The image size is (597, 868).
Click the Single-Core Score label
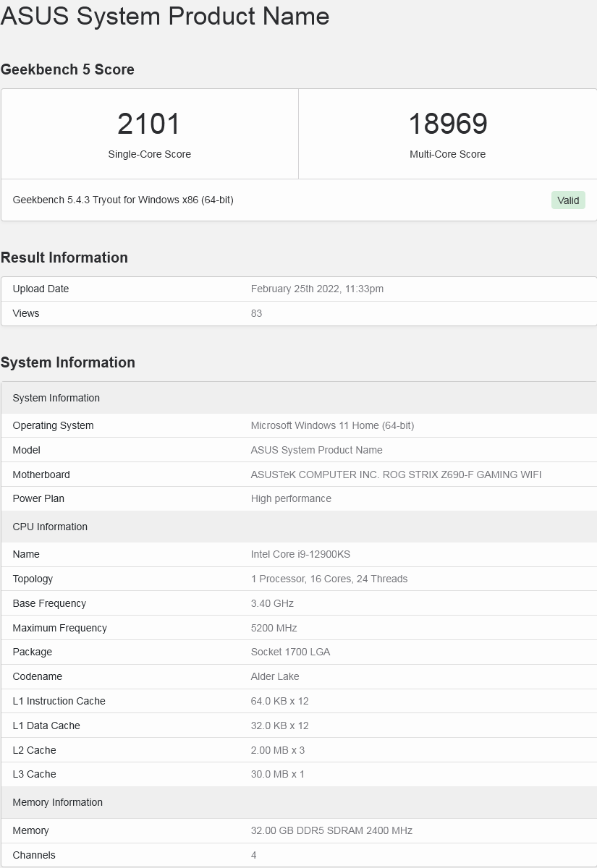tap(149, 154)
